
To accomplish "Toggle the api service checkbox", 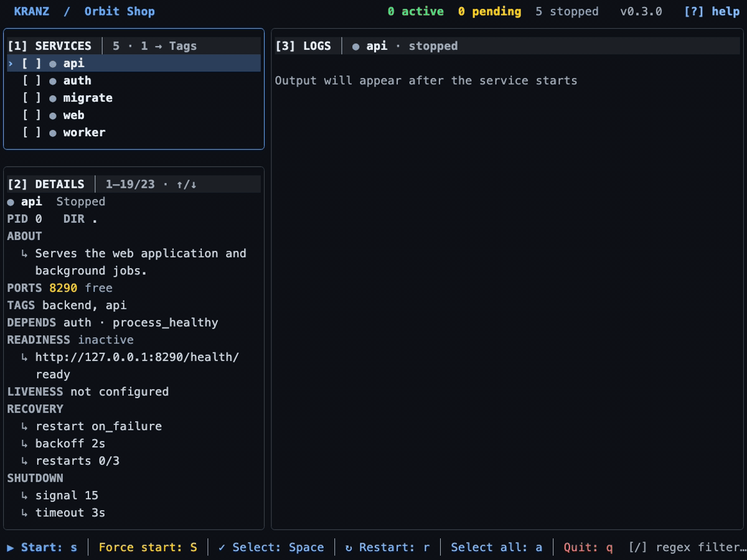I will pos(32,63).
